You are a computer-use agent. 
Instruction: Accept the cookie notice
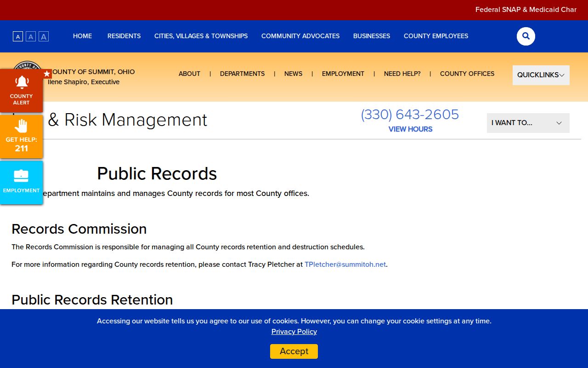pyautogui.click(x=294, y=351)
